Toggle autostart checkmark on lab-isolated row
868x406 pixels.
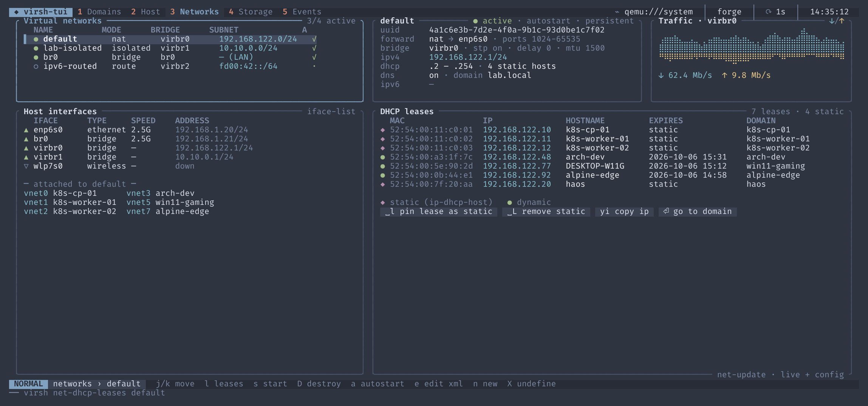pos(314,48)
